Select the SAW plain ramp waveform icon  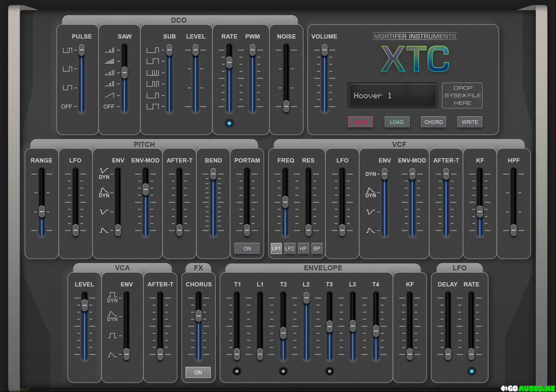tap(109, 95)
